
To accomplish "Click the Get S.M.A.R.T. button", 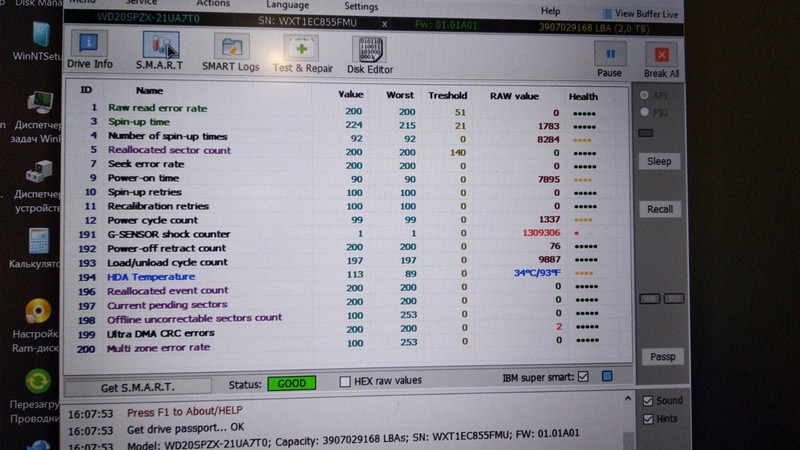I will pyautogui.click(x=139, y=386).
